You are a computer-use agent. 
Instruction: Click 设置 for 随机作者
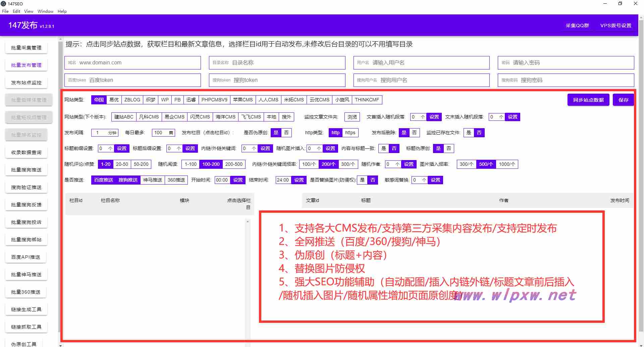click(x=409, y=164)
